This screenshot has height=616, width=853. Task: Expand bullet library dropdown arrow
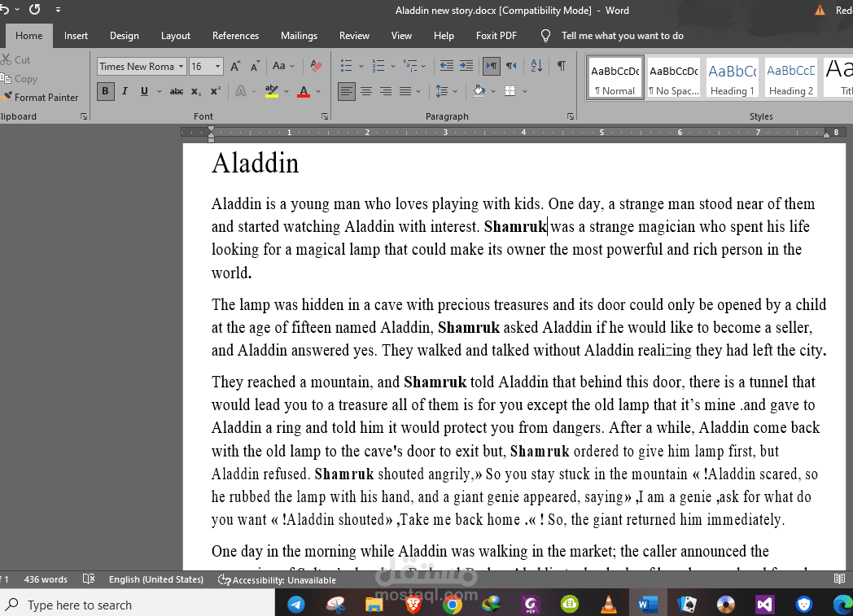coord(361,67)
